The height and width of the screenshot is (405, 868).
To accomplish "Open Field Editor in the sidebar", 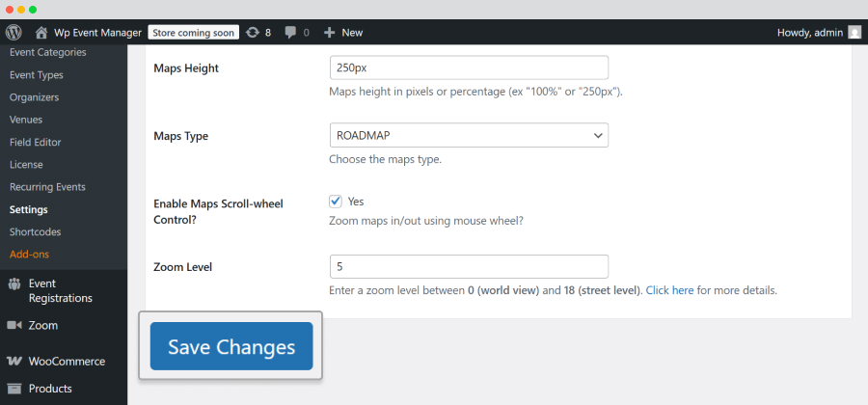I will point(36,142).
